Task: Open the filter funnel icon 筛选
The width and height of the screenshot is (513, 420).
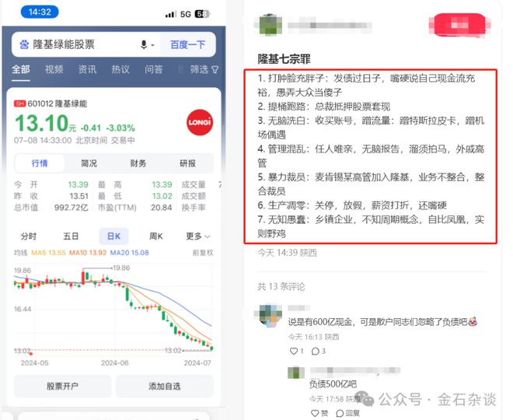Action: coord(215,69)
